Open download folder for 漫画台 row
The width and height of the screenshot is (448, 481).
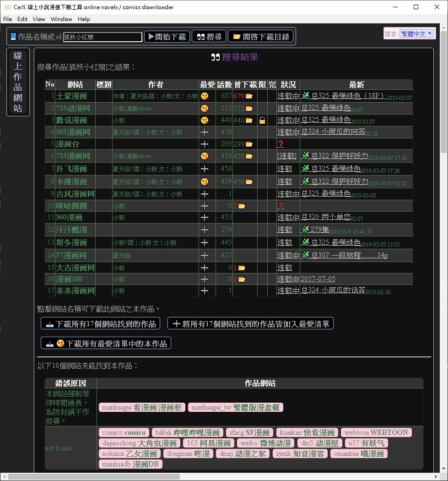pyautogui.click(x=249, y=144)
